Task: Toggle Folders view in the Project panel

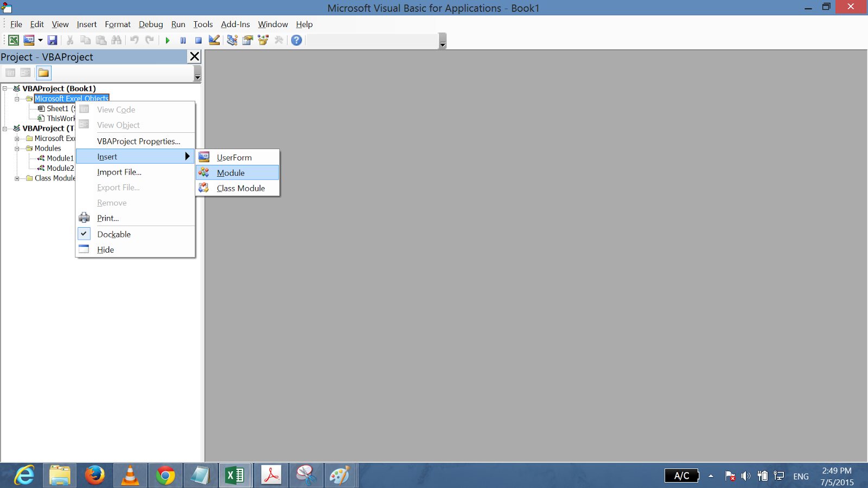Action: (x=43, y=73)
